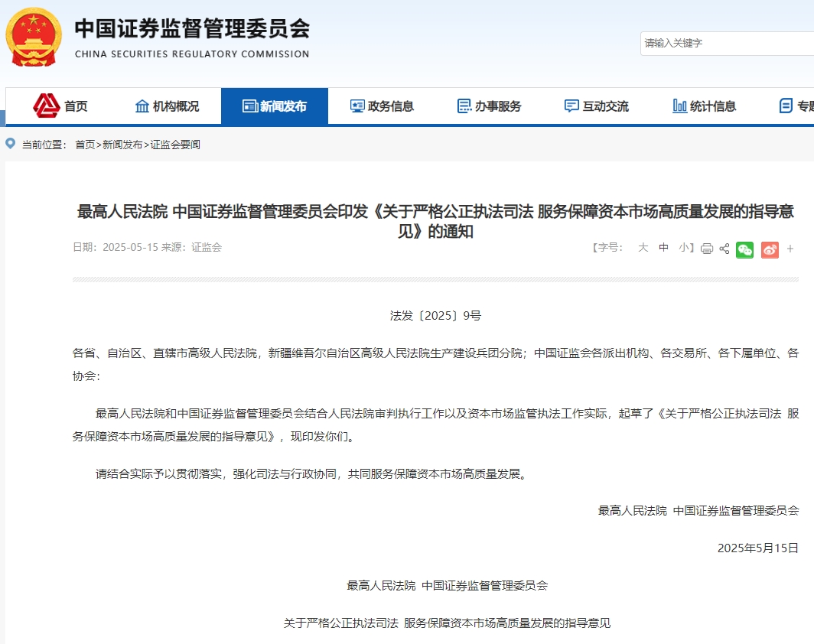Click the closing date 2025年5月15日
This screenshot has height=644, width=814.
[758, 548]
